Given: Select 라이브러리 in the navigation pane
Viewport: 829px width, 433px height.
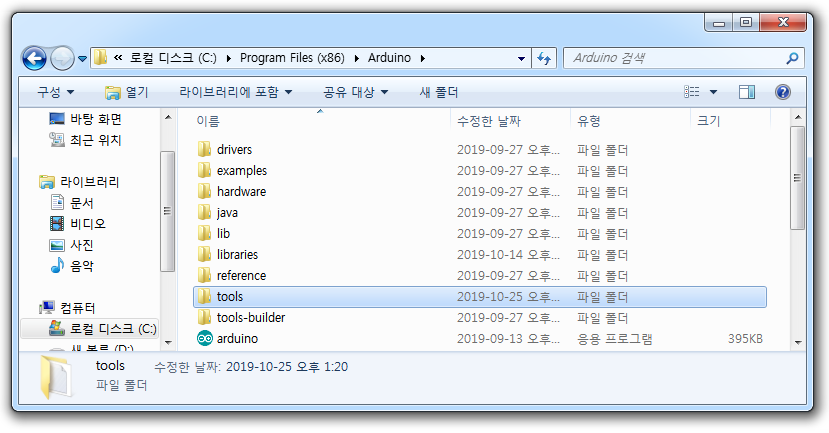Looking at the screenshot, I should tap(79, 182).
